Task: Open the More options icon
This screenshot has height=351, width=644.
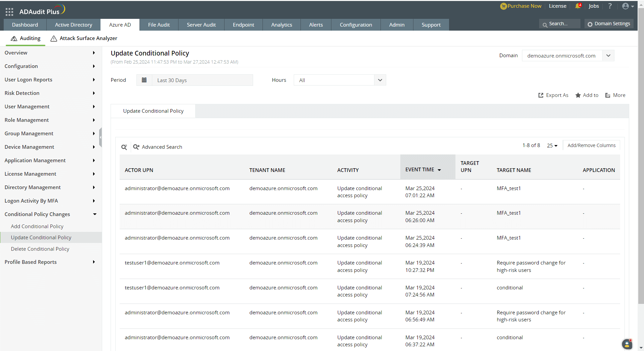Action: [x=607, y=95]
